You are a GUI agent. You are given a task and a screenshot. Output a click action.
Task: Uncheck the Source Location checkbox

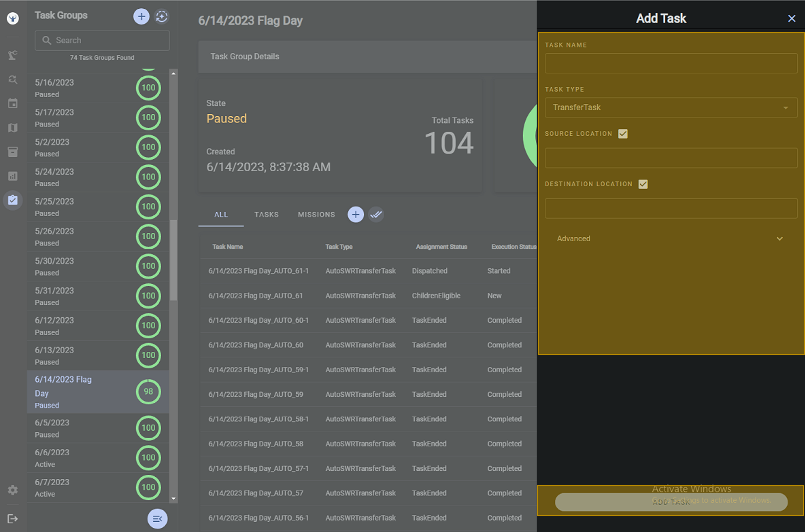[x=623, y=134]
